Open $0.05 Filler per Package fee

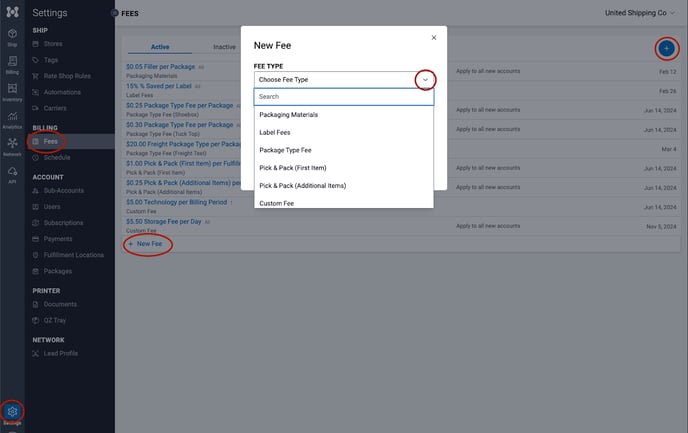161,67
